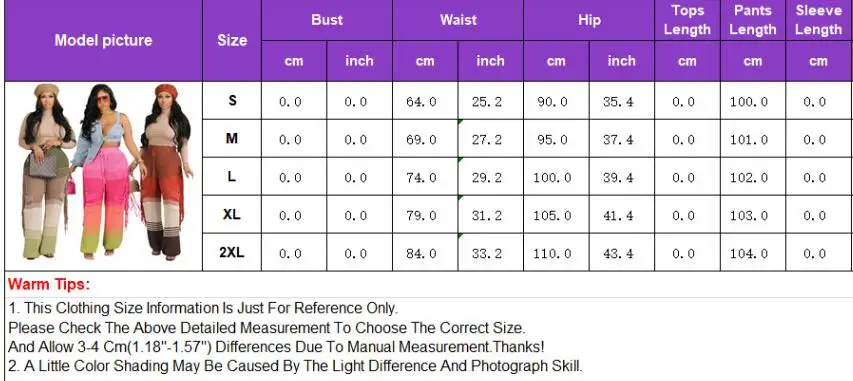The width and height of the screenshot is (853, 381).
Task: Select the Sleeve Length column header
Action: [819, 20]
